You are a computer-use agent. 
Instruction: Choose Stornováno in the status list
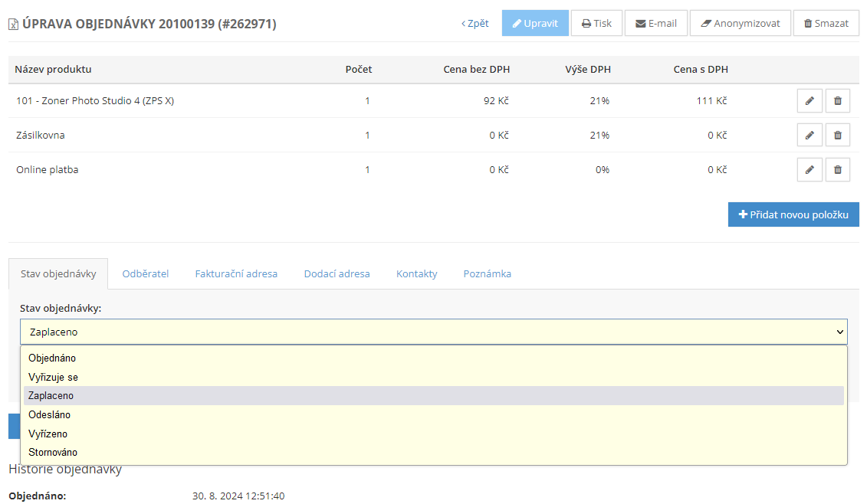53,452
